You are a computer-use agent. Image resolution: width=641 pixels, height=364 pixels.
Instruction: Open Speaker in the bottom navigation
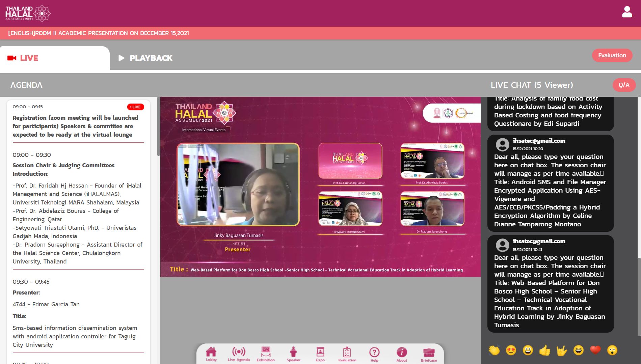(x=293, y=354)
